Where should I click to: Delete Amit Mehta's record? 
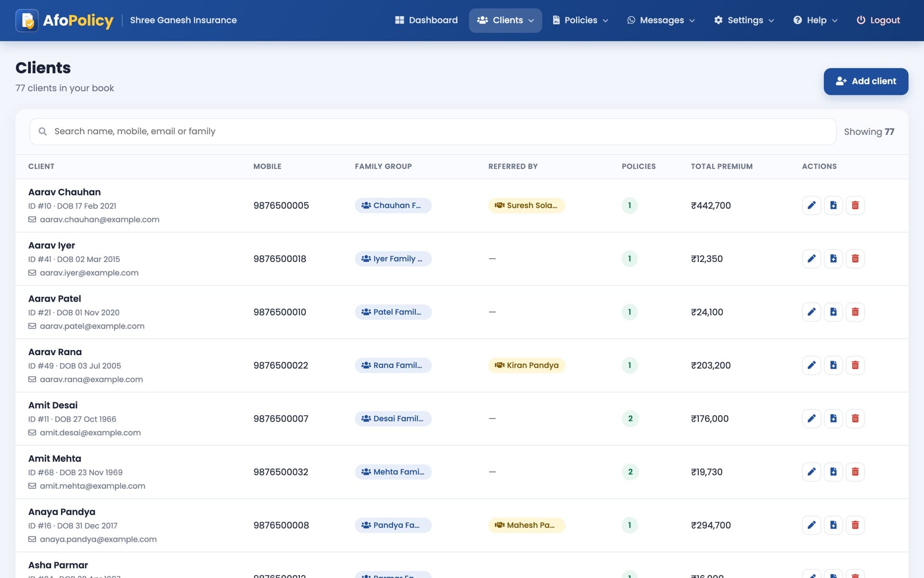(855, 472)
